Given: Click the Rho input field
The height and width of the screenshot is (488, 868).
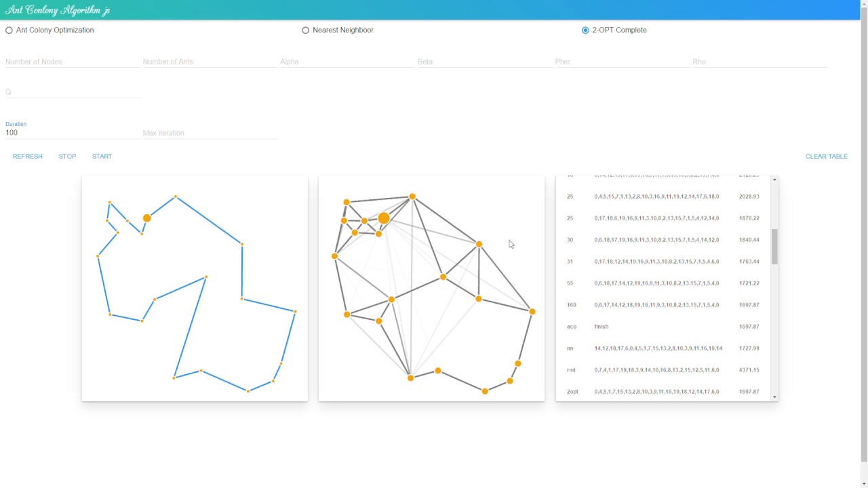Looking at the screenshot, I should (x=759, y=62).
